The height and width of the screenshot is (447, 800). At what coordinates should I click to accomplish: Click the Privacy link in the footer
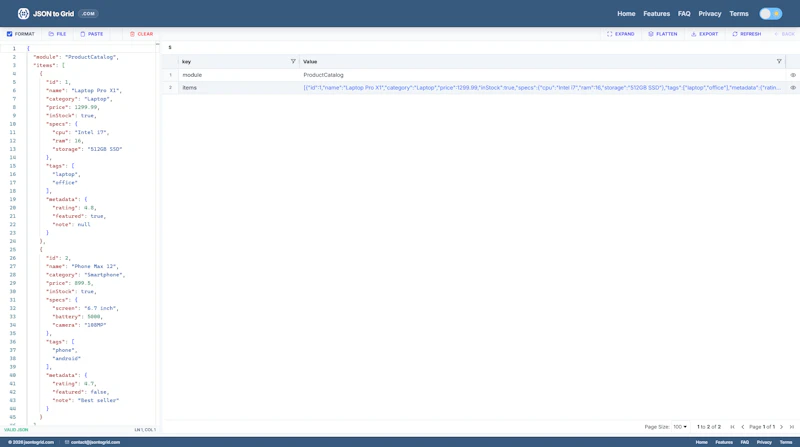(764, 442)
